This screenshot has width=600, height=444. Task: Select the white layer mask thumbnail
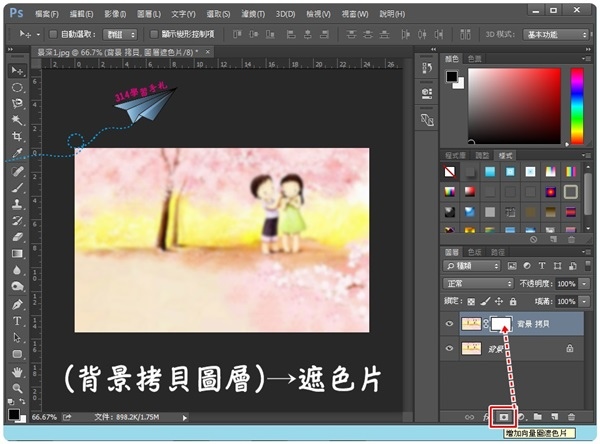tap(501, 324)
